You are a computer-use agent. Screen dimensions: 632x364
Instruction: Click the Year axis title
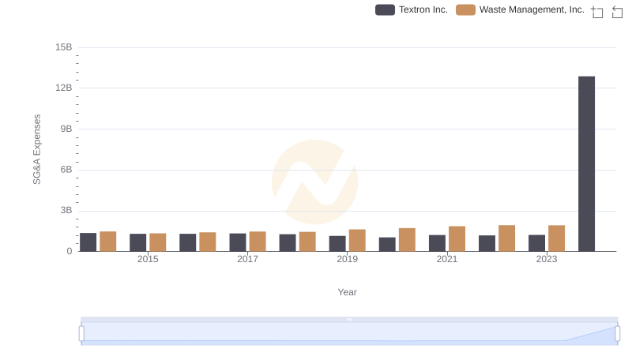(347, 292)
